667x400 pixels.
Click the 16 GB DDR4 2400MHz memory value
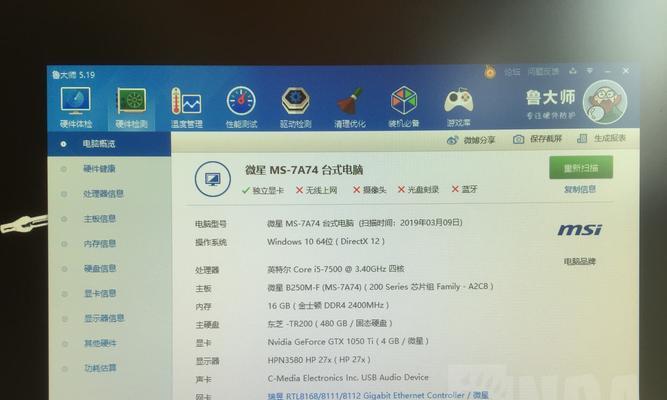[x=328, y=306]
